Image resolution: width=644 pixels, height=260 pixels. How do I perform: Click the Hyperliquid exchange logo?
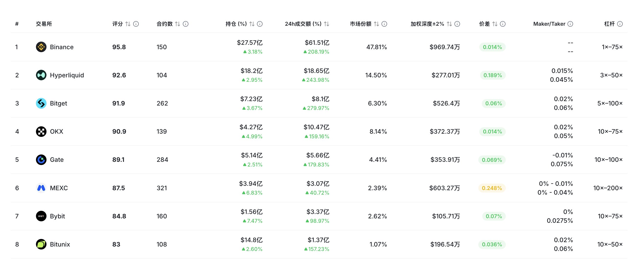pyautogui.click(x=41, y=75)
